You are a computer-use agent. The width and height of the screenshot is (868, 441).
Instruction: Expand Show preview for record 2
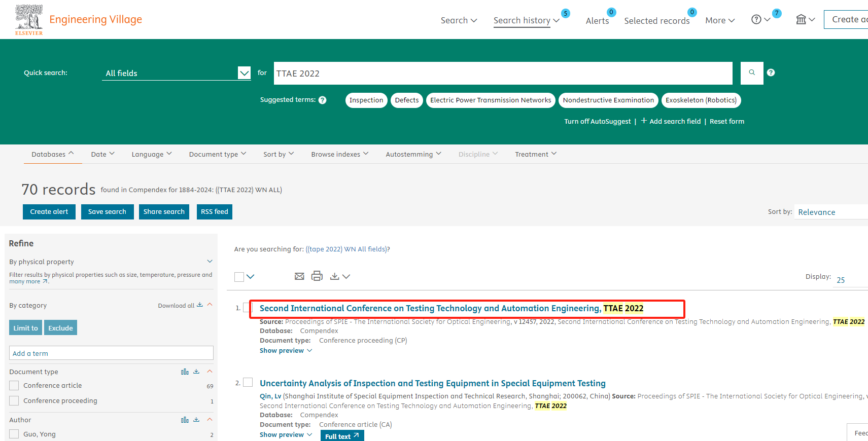[x=286, y=434]
